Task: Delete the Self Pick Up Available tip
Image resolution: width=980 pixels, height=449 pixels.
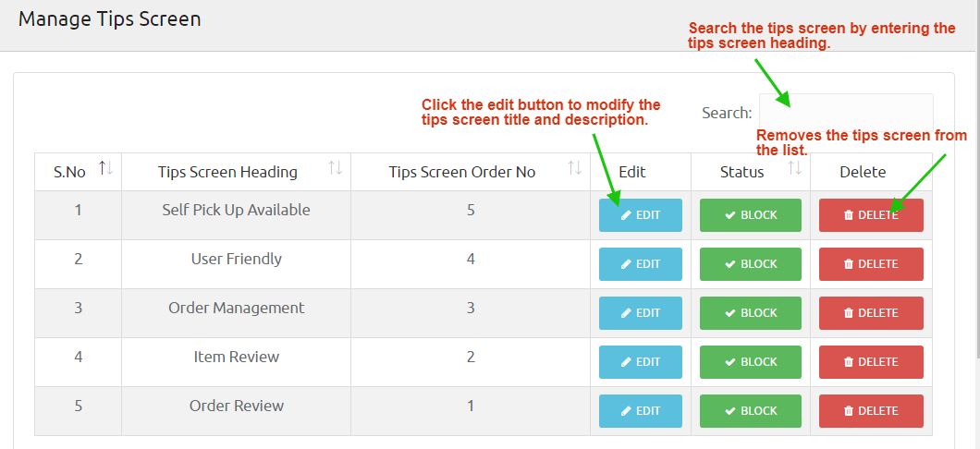Action: pos(870,215)
